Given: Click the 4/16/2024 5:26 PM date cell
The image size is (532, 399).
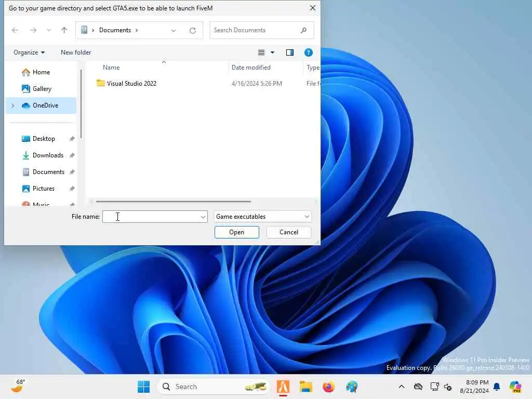Looking at the screenshot, I should pyautogui.click(x=257, y=84).
